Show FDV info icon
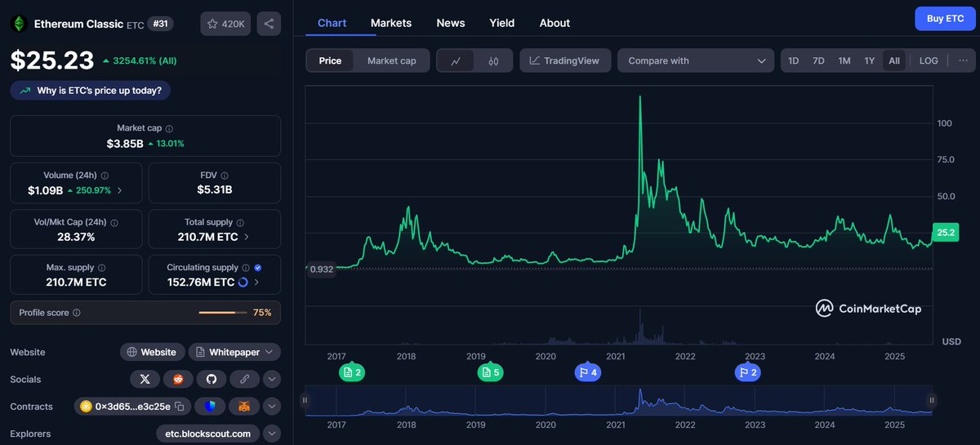 tap(225, 176)
